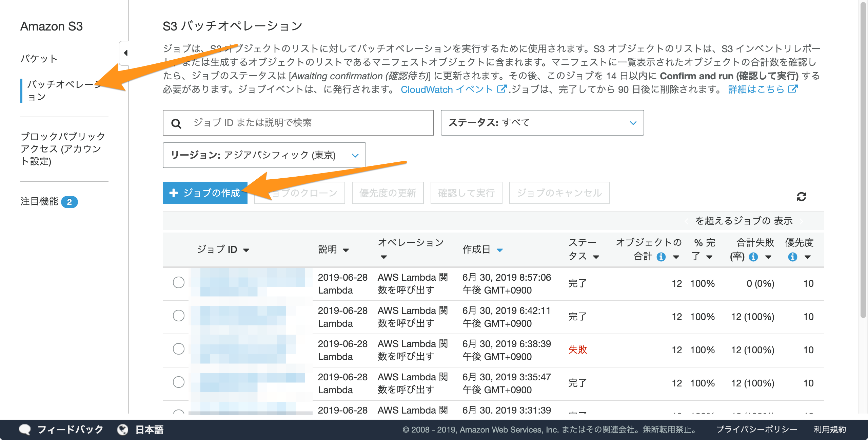Sort by オペレーション column arrow

[x=383, y=257]
